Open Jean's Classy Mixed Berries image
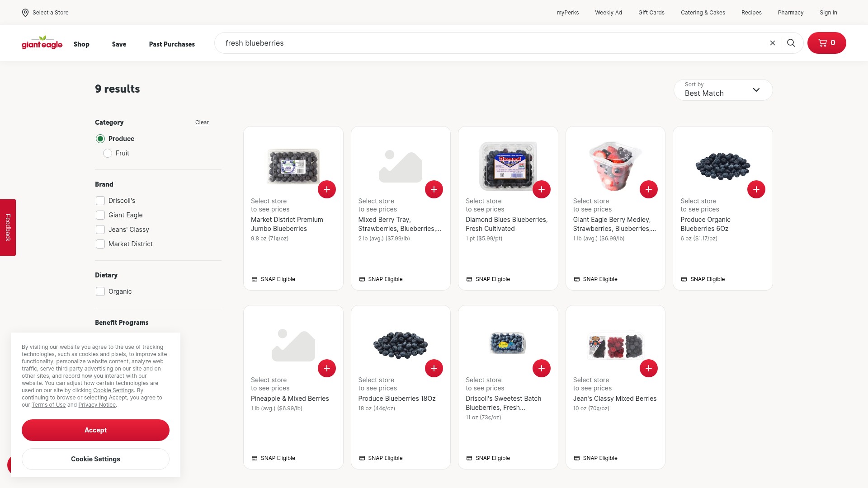This screenshot has width=868, height=488. pyautogui.click(x=615, y=345)
